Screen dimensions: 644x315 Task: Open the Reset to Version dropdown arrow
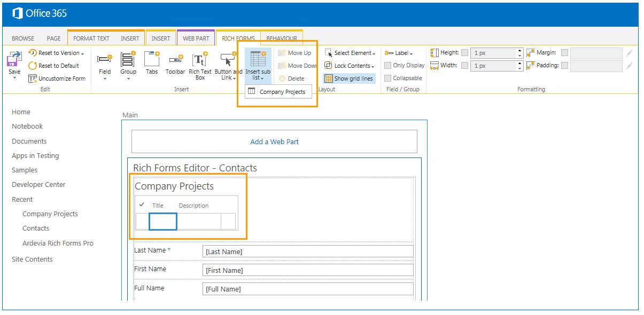[83, 53]
